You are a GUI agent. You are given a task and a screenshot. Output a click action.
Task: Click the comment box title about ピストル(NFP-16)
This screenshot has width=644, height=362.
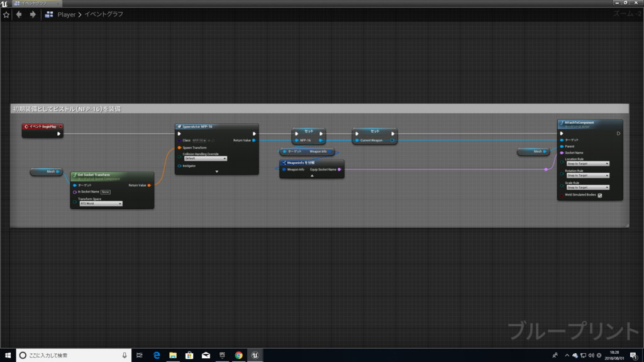coord(67,109)
